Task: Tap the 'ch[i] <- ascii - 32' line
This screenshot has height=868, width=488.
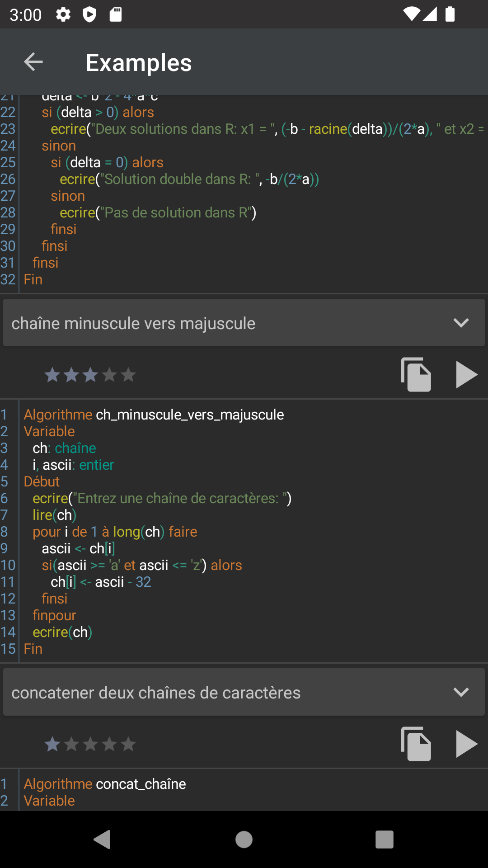Action: click(x=101, y=582)
